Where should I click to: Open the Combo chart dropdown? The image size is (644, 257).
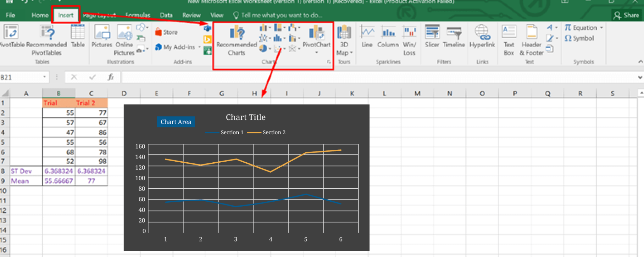pos(294,38)
